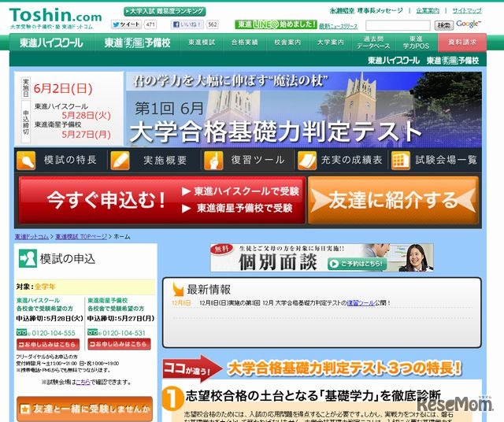Click the tweet count 471

[150, 24]
